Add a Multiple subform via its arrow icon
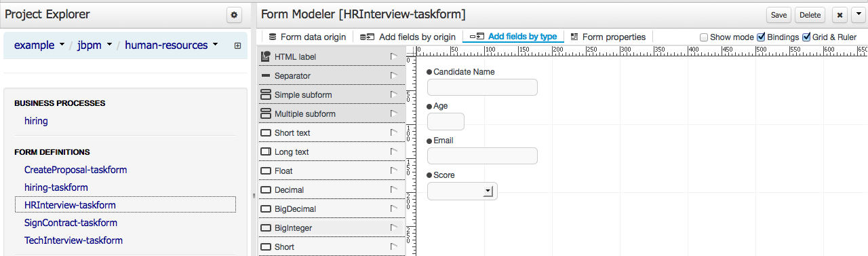Screen dimensions: 868x256 click(394, 113)
